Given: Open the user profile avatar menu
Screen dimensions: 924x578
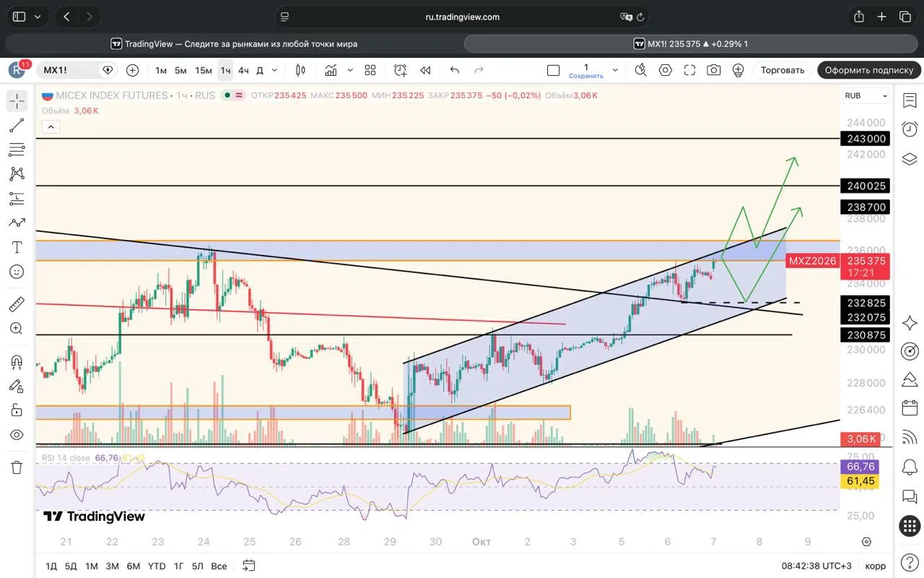Looking at the screenshot, I should (17, 70).
